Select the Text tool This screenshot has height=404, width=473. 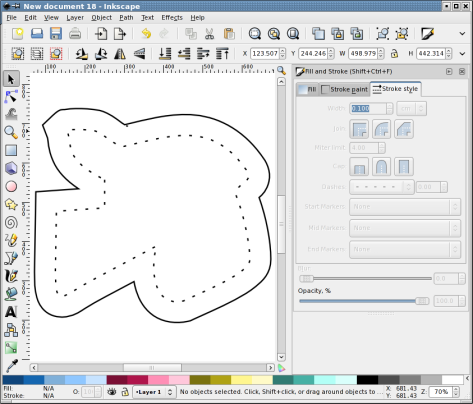click(x=11, y=312)
